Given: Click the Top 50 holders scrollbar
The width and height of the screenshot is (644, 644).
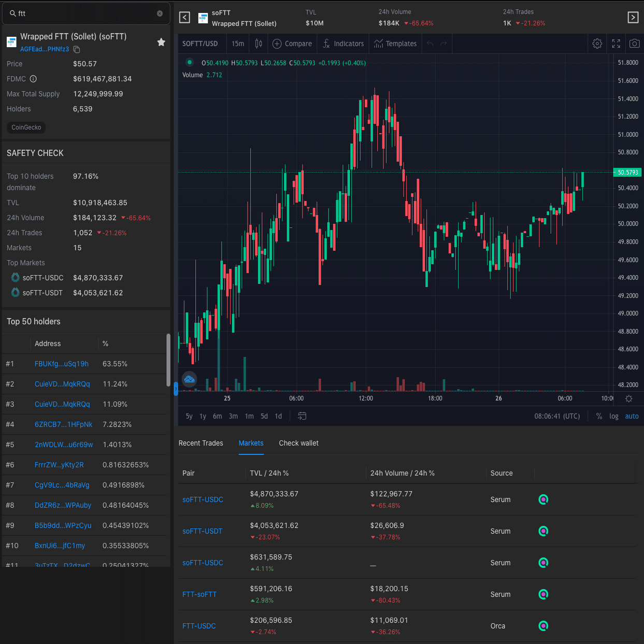Looking at the screenshot, I should [168, 360].
